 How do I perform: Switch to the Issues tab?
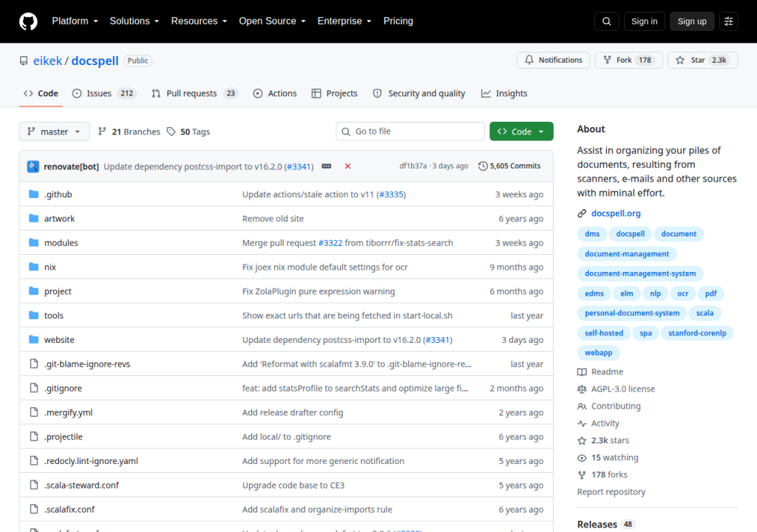(x=104, y=93)
